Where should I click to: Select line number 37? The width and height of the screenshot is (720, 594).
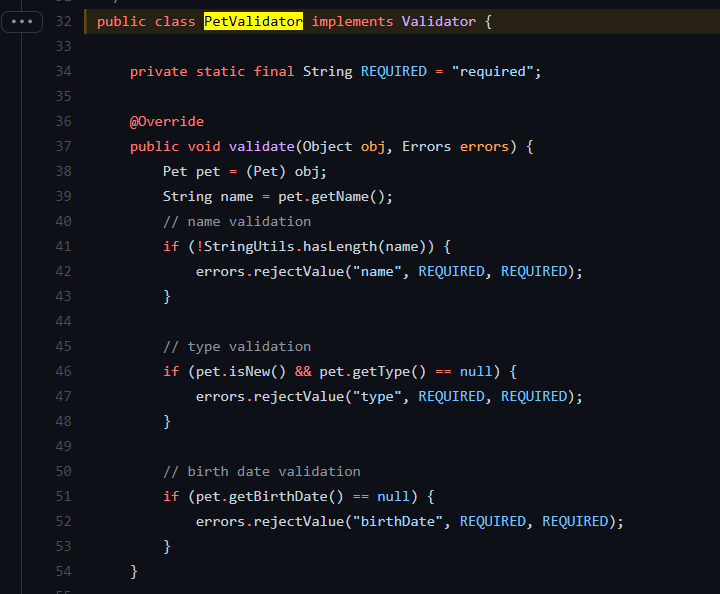(63, 146)
